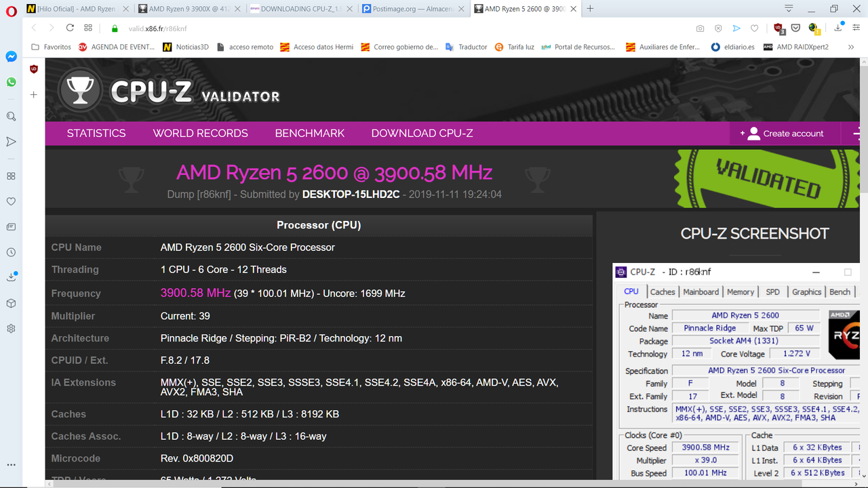Open downloads icon in browser toolbar
Screen dimensions: 868x488
coord(839,28)
